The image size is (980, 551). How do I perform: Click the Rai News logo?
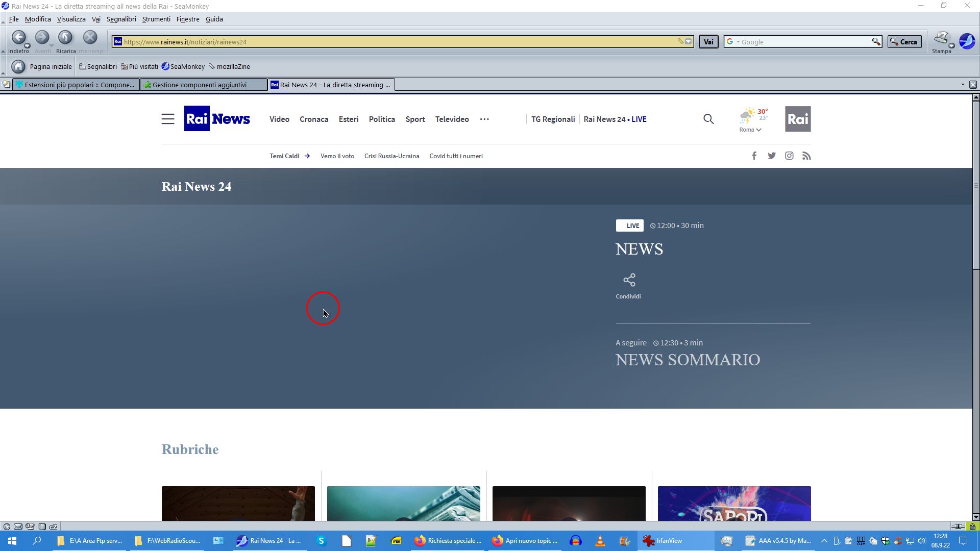(217, 118)
